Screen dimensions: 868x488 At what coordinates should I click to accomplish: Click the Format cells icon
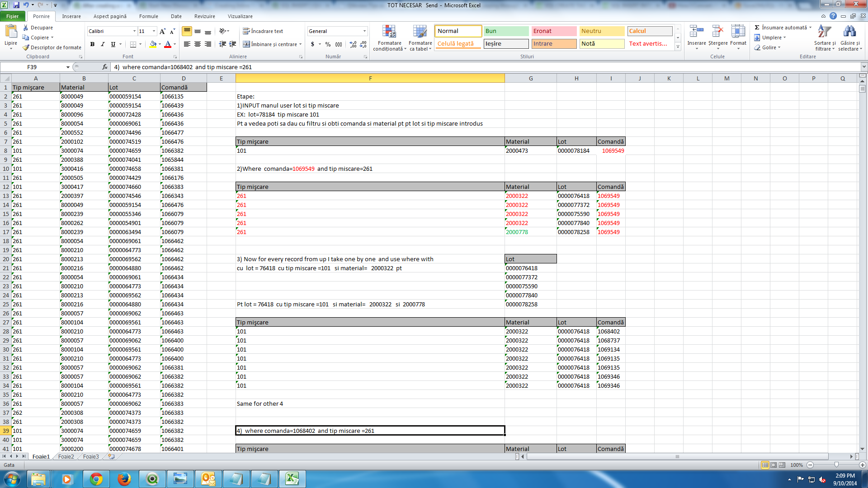738,32
